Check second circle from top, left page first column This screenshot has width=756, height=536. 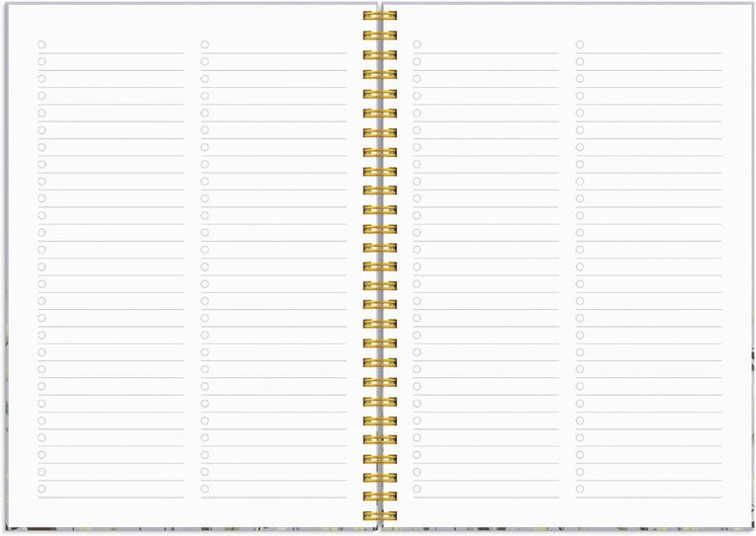point(41,61)
